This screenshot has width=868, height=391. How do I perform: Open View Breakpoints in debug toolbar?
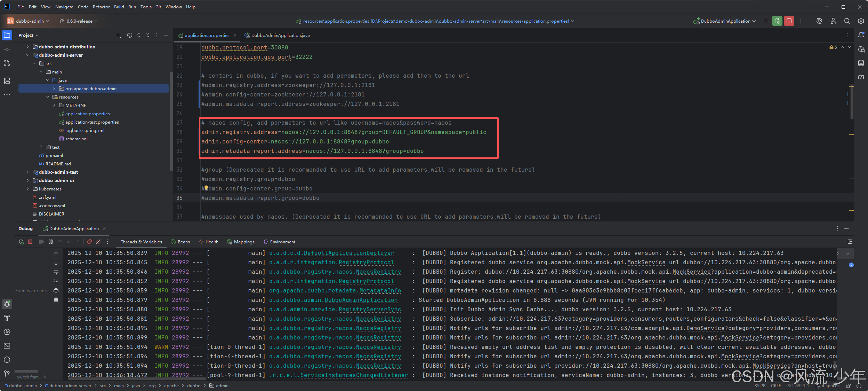(x=89, y=242)
